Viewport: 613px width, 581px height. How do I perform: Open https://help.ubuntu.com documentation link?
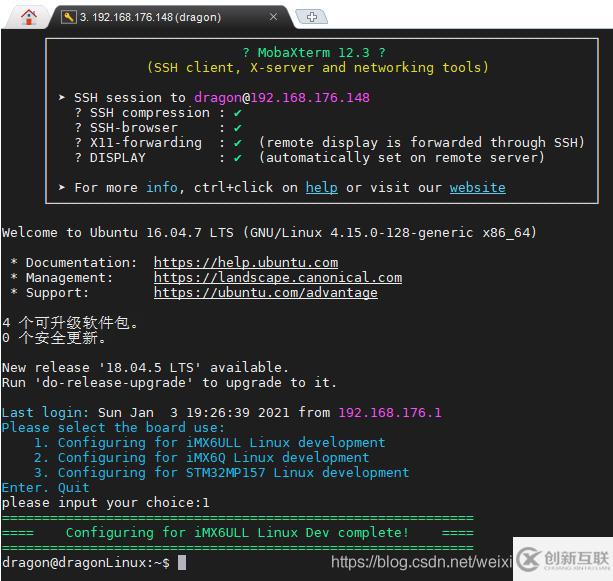coord(246,262)
